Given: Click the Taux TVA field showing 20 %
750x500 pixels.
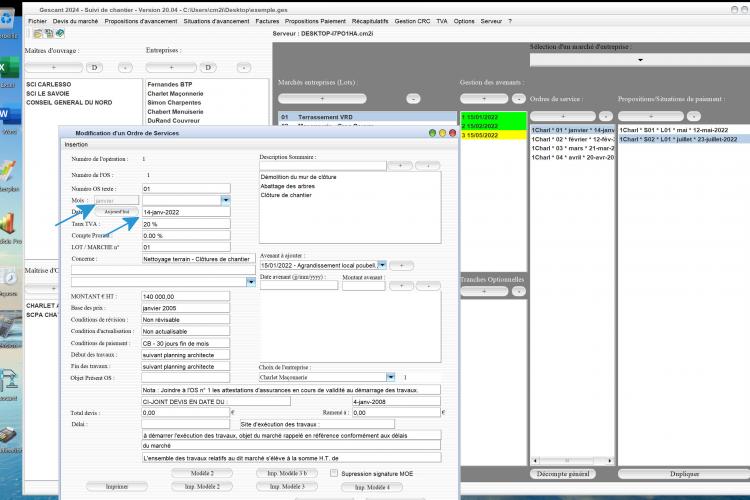Looking at the screenshot, I should coord(186,224).
